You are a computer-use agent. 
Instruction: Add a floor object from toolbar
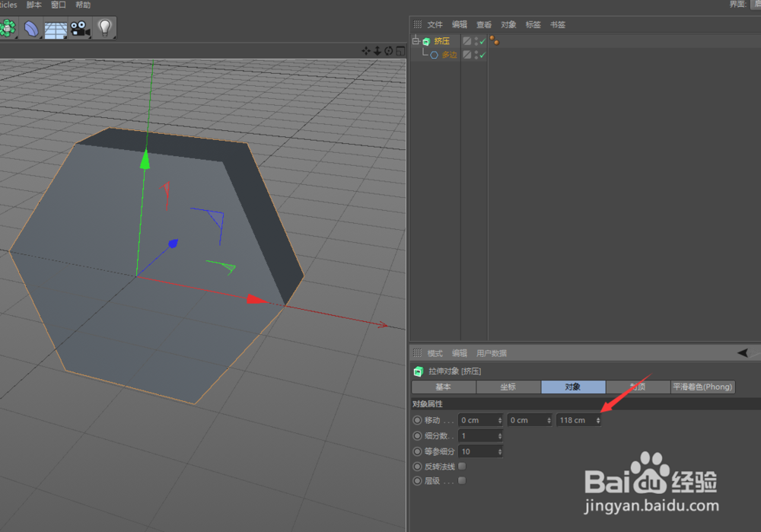[x=56, y=29]
